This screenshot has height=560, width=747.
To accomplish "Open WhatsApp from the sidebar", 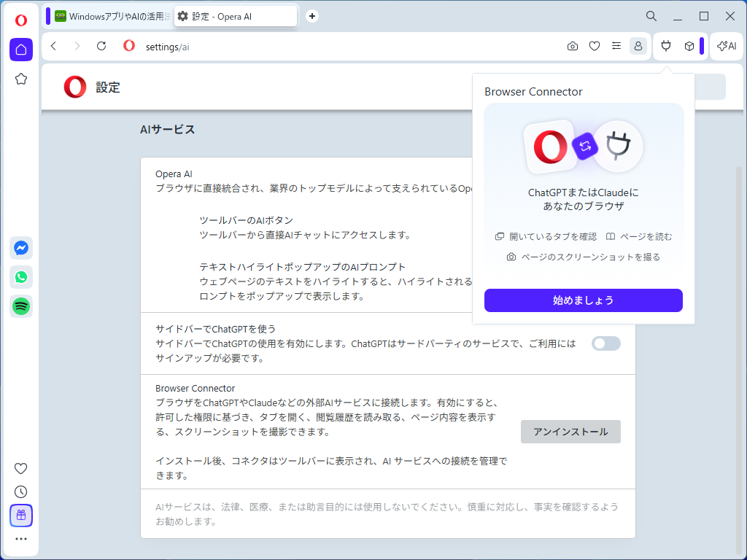I will pos(20,277).
